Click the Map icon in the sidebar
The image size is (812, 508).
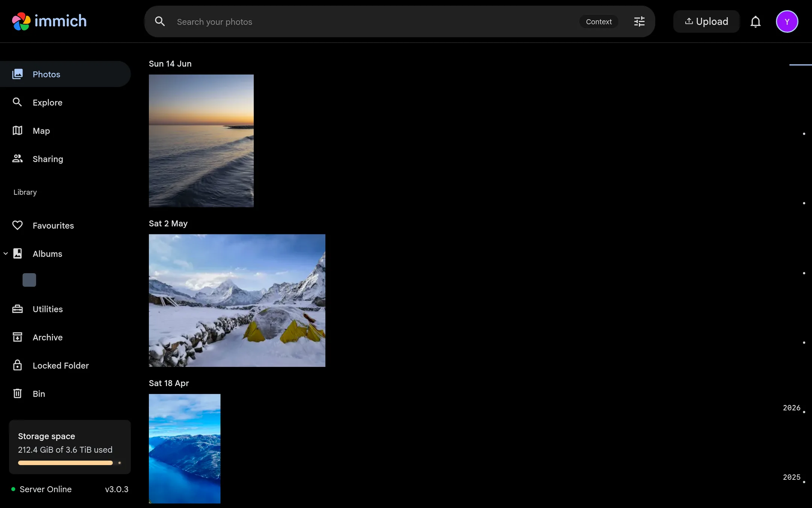tap(17, 131)
